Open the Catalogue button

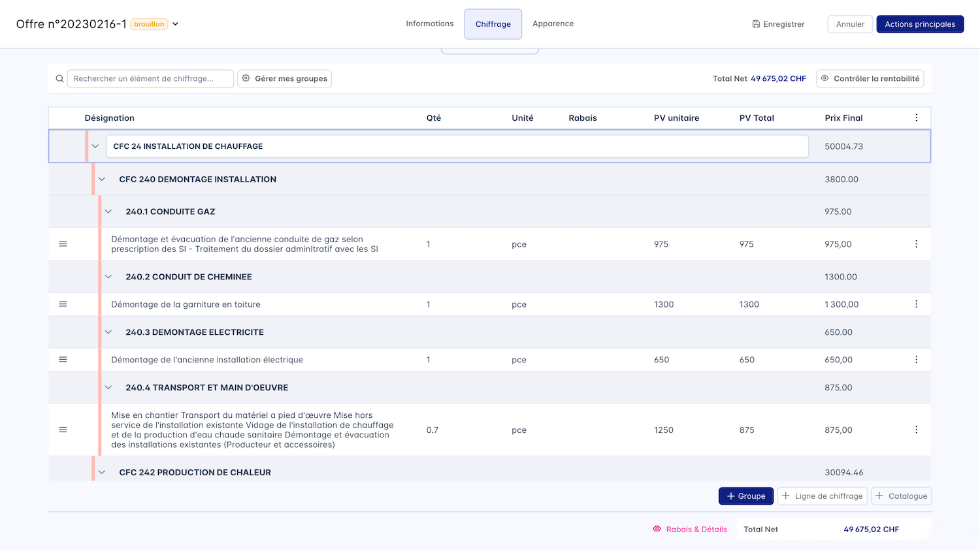coord(901,496)
